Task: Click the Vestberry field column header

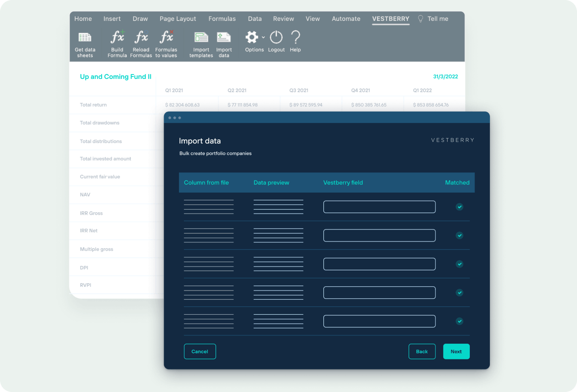Action: pyautogui.click(x=343, y=183)
